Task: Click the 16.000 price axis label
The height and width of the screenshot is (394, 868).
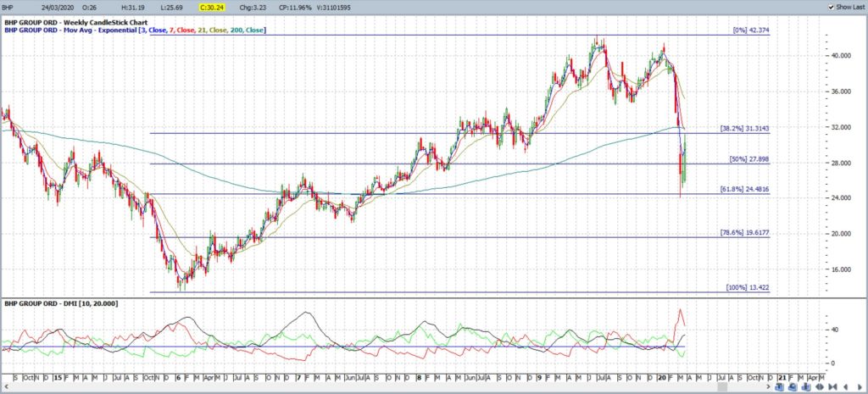Action: coord(841,269)
